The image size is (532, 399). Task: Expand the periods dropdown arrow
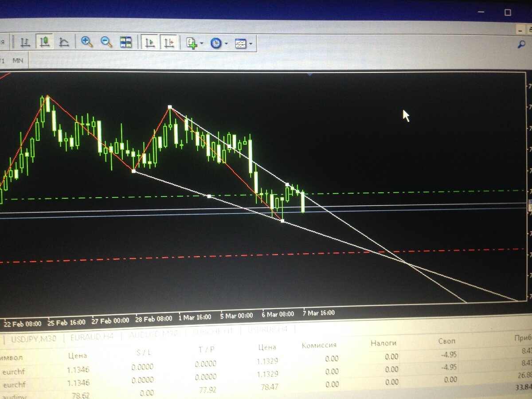(227, 44)
